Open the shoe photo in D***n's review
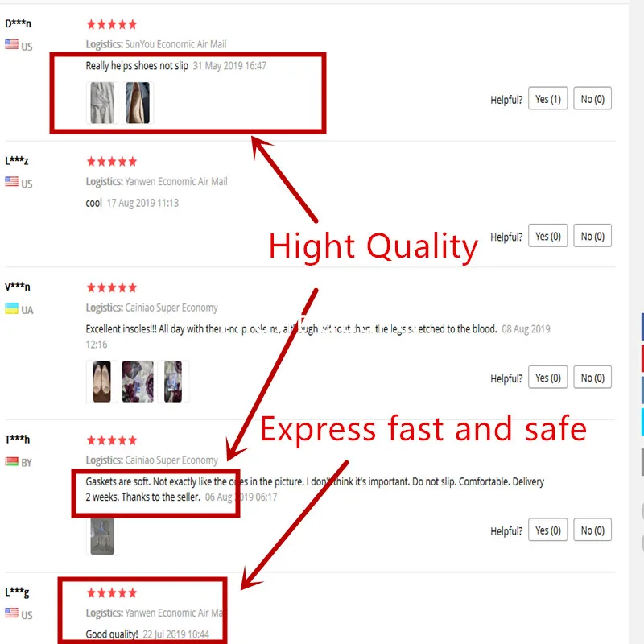Viewport: 644px width, 644px height. [138, 103]
